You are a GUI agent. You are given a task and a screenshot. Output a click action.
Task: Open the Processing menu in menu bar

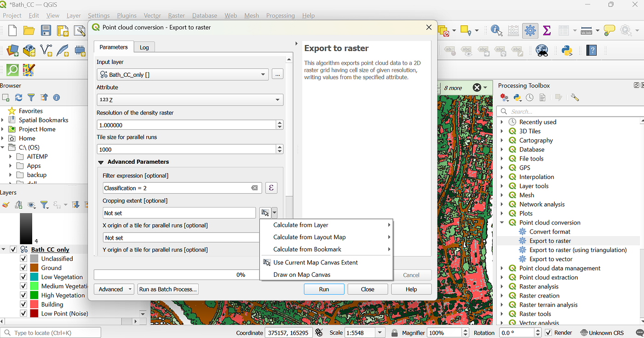click(280, 15)
